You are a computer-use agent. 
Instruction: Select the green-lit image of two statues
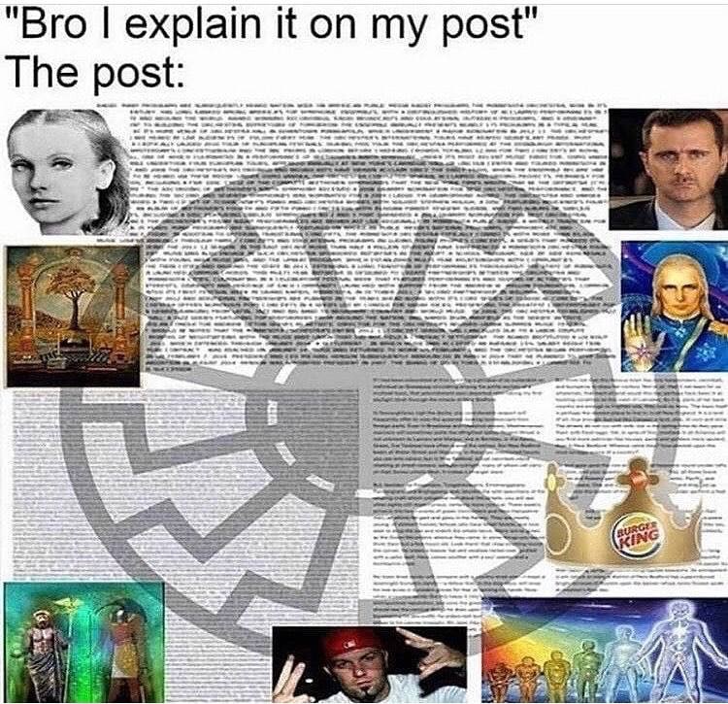pos(84,642)
